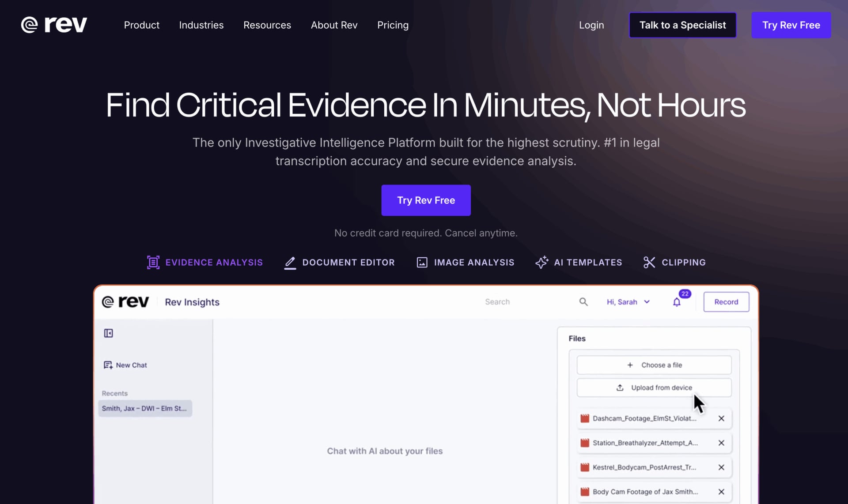This screenshot has height=504, width=848.
Task: Switch to the Document Editor tab
Action: 339,262
